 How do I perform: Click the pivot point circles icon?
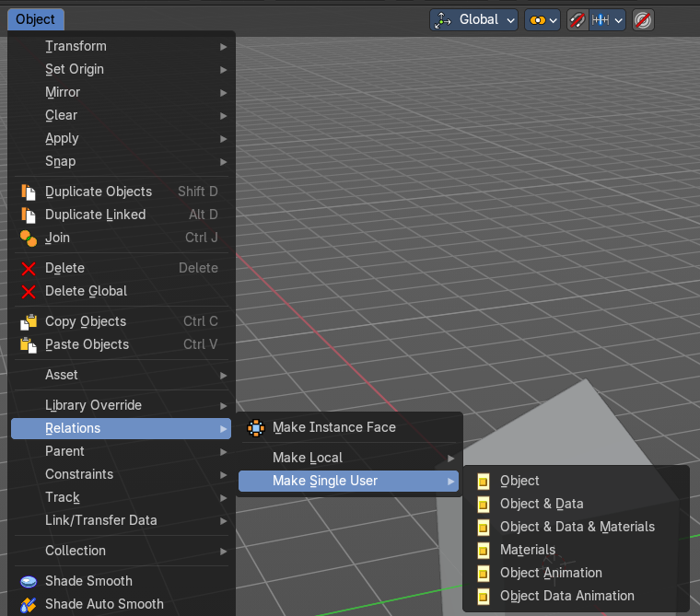pyautogui.click(x=538, y=20)
